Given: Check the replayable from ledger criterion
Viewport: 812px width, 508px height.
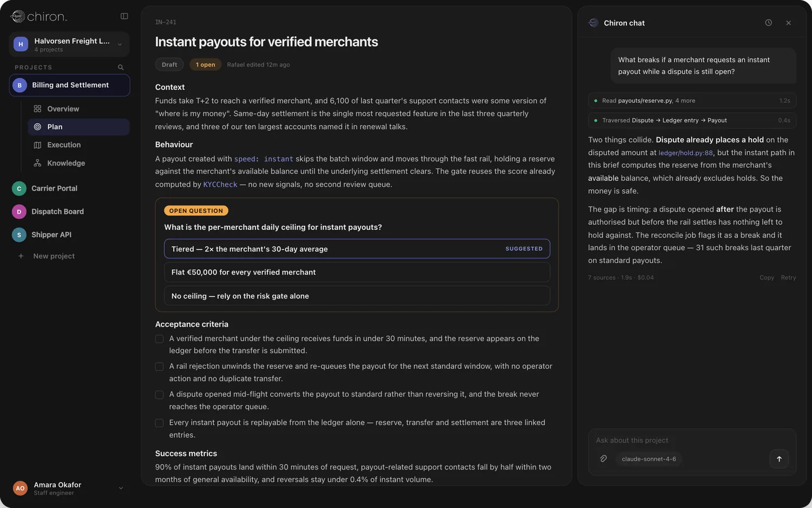Looking at the screenshot, I should pos(159,423).
